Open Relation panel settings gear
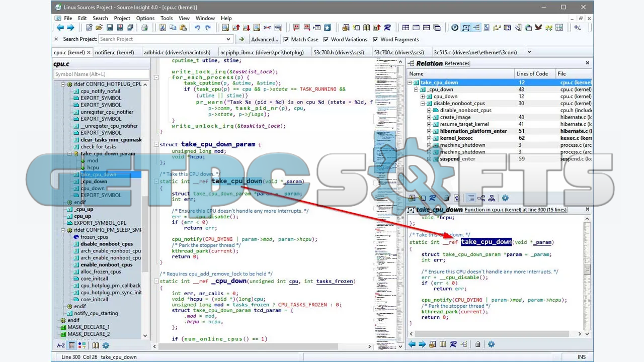The image size is (644, 362). pyautogui.click(x=505, y=198)
